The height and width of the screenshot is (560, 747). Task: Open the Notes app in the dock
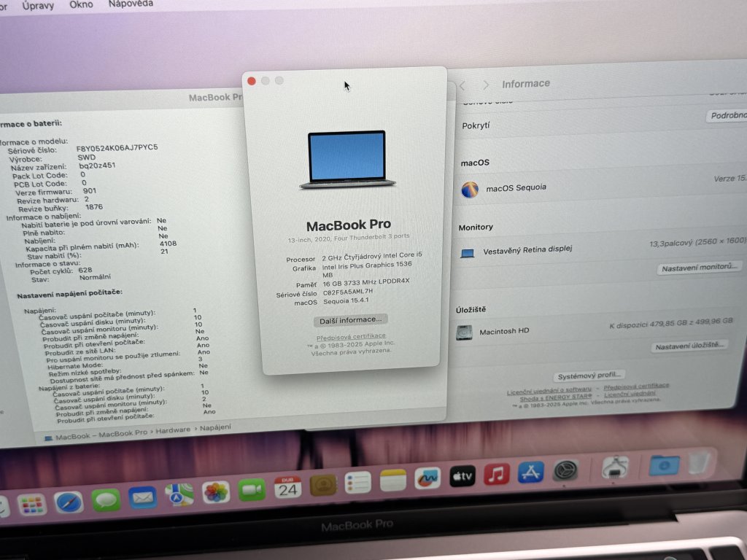393,481
